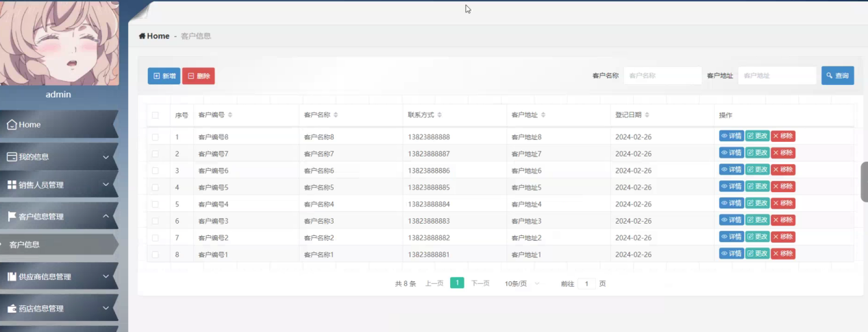Expand the 药店信息管理 menu chevron
Image resolution: width=868 pixels, height=332 pixels.
click(x=106, y=309)
